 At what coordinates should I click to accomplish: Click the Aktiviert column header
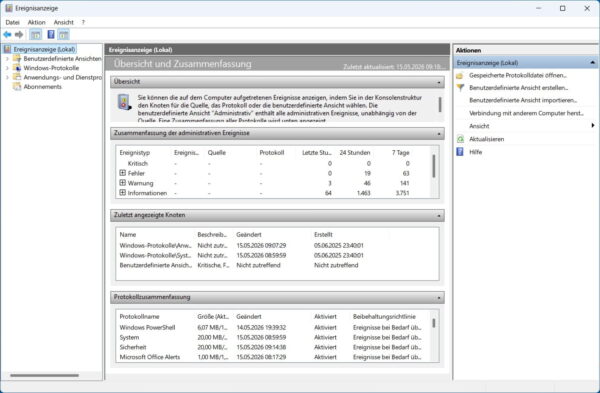(x=325, y=316)
